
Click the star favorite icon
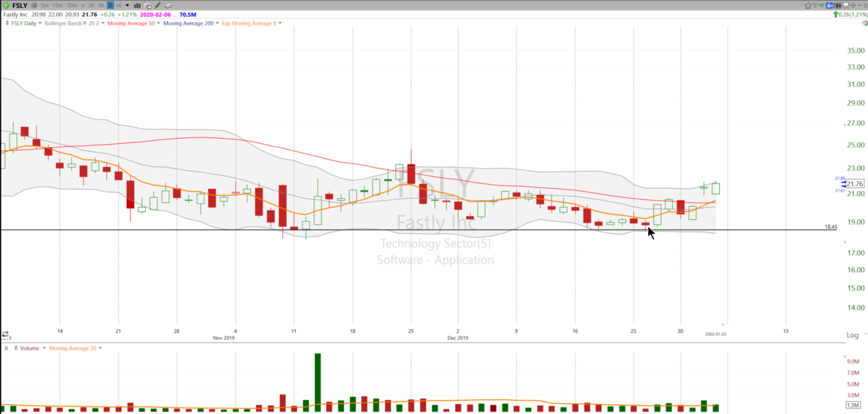808,5
